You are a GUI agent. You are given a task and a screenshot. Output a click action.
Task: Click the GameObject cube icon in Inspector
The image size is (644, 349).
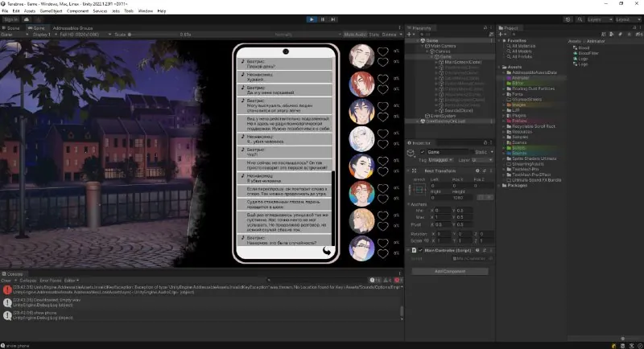pyautogui.click(x=411, y=153)
